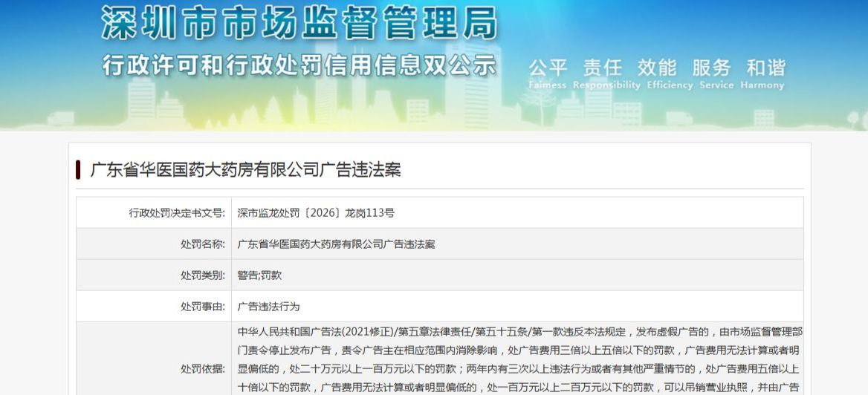
Task: Click the 处罚依据 legal basis paragraph text
Action: 518,359
